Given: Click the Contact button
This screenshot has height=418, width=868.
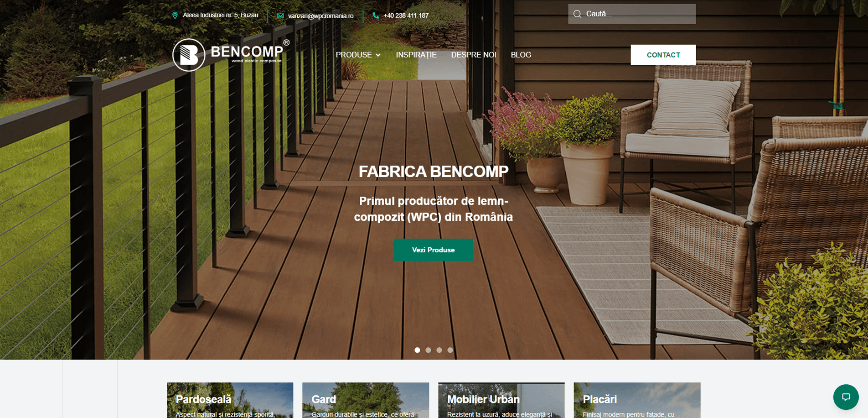Looking at the screenshot, I should pyautogui.click(x=663, y=55).
